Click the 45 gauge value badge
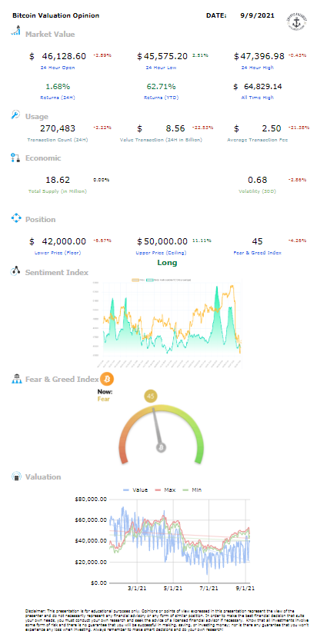 (x=151, y=397)
